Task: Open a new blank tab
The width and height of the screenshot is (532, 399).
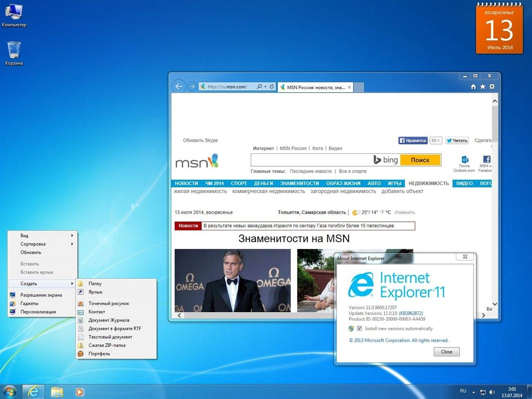Action: click(x=358, y=87)
